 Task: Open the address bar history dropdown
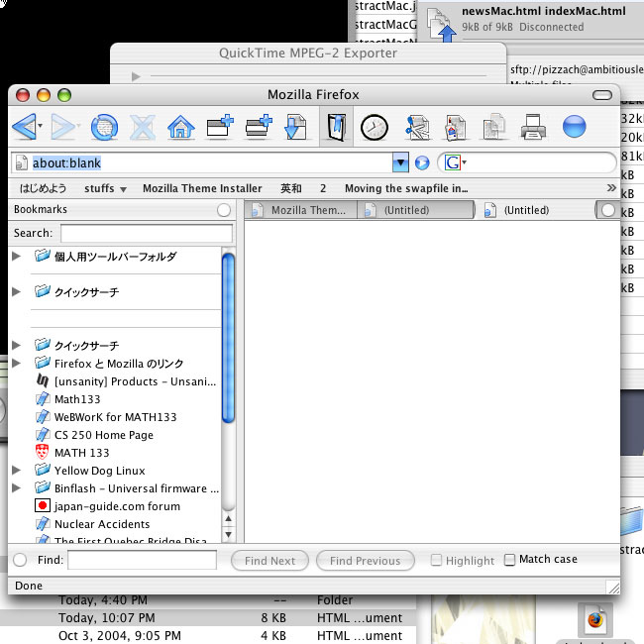click(400, 162)
